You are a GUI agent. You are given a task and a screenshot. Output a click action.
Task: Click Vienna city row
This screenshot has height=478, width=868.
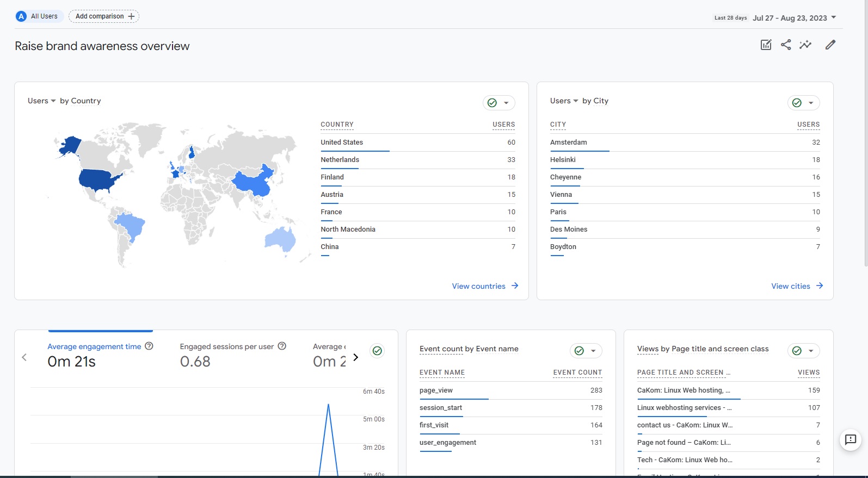point(685,195)
